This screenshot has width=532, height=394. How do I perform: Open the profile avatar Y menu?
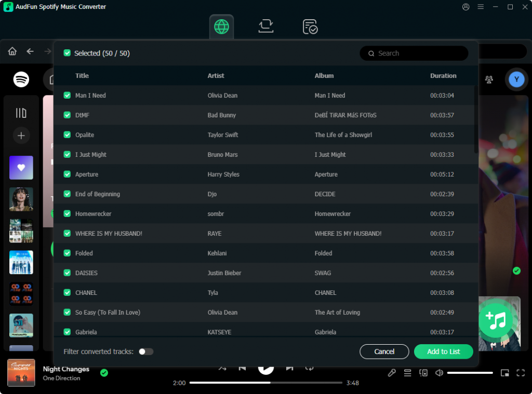pos(516,79)
